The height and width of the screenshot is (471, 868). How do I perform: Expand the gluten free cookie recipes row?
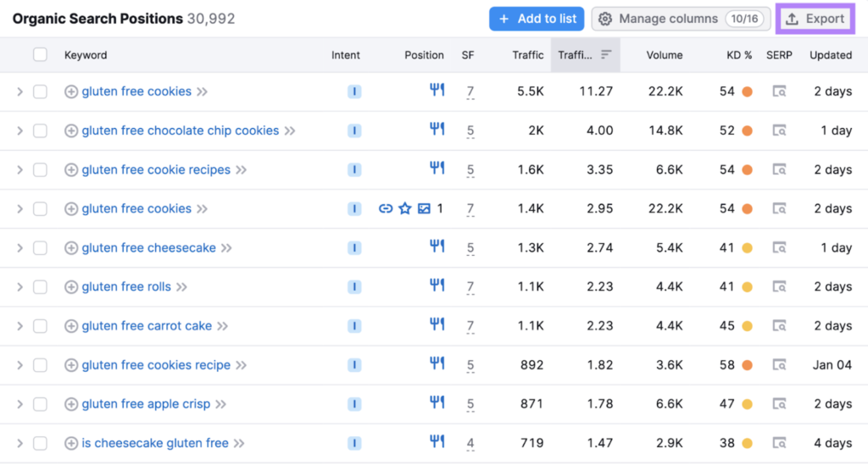pyautogui.click(x=19, y=169)
